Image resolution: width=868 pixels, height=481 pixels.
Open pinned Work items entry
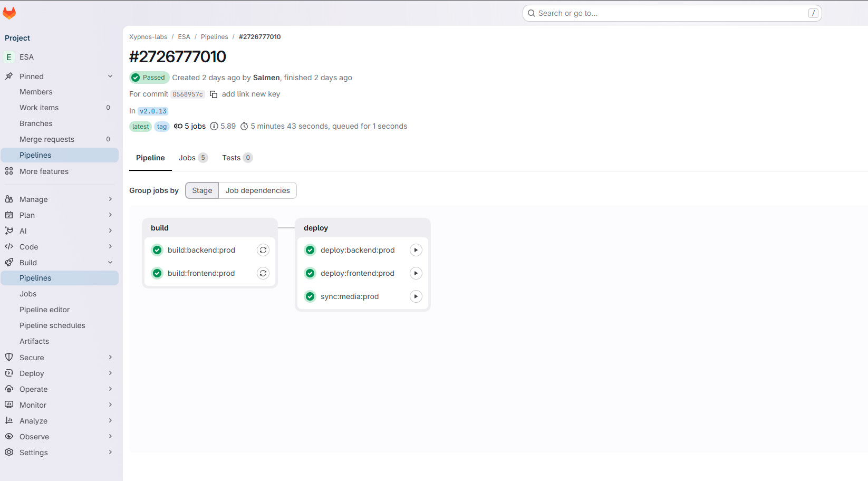(x=60, y=108)
